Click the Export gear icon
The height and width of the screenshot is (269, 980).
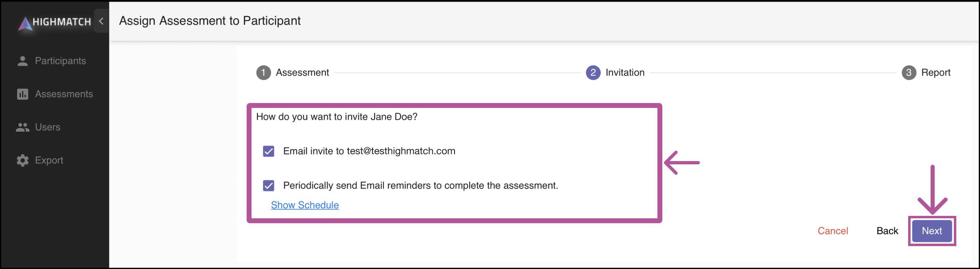(x=23, y=160)
